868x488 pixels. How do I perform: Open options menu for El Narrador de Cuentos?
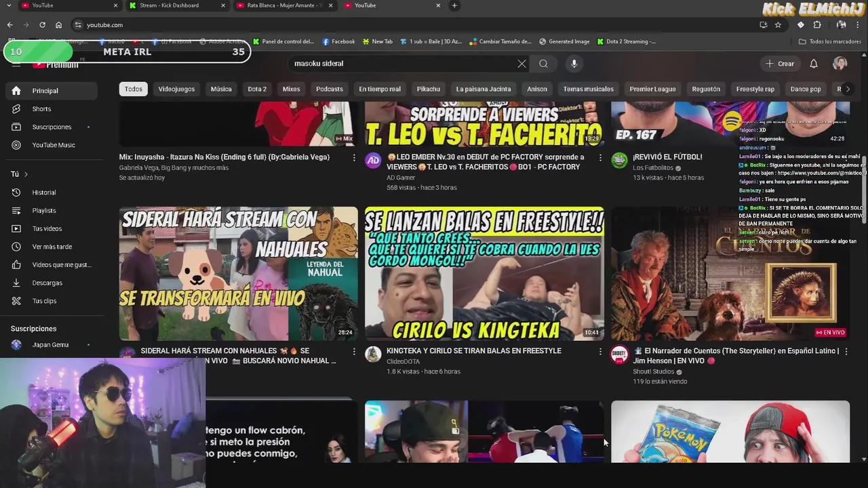click(x=846, y=351)
